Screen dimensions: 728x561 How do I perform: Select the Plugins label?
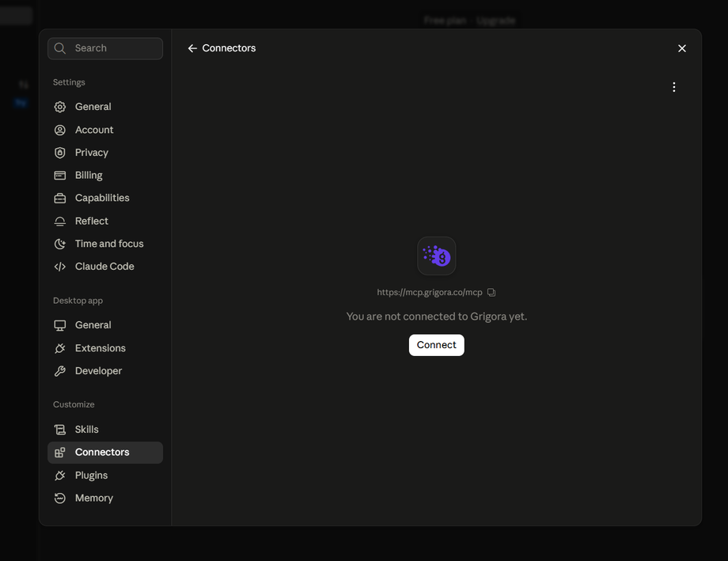pos(92,476)
